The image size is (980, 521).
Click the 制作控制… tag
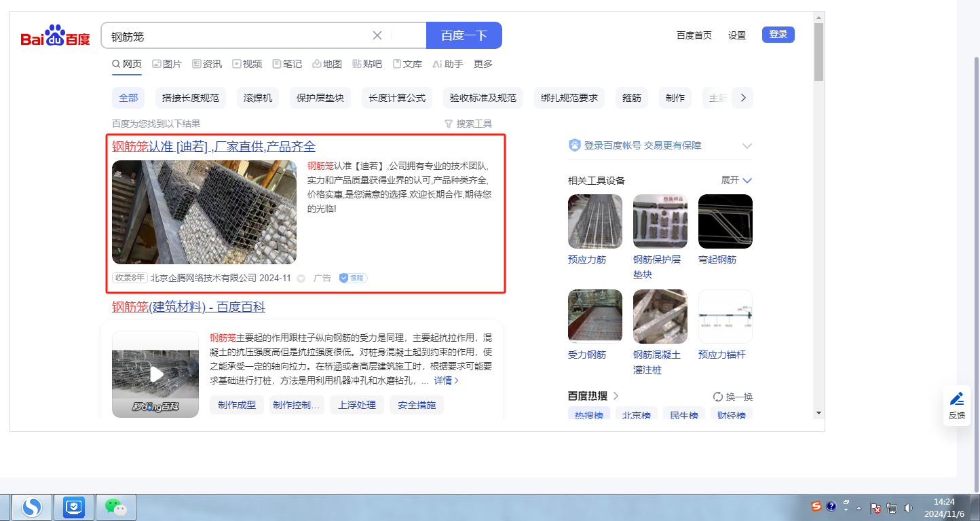pos(297,405)
